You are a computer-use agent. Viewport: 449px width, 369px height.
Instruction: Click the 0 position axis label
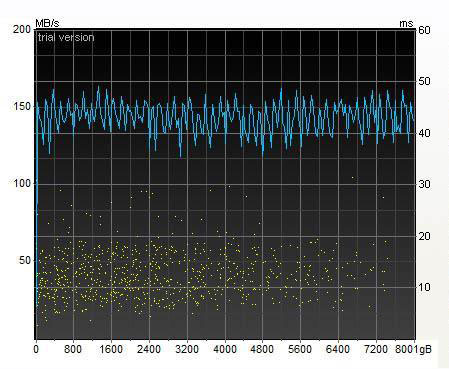pyautogui.click(x=36, y=349)
